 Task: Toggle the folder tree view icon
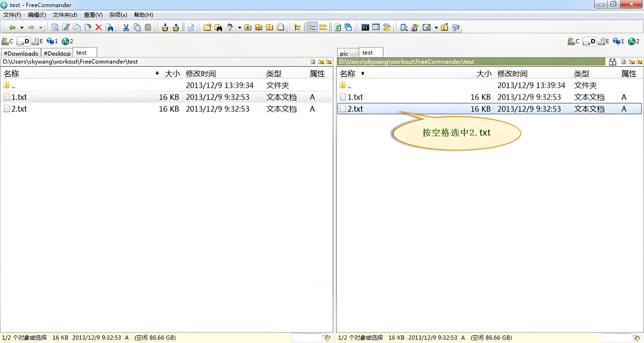click(297, 27)
